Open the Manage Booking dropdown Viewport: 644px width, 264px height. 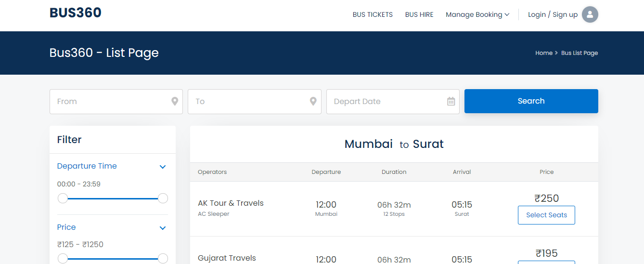[477, 14]
